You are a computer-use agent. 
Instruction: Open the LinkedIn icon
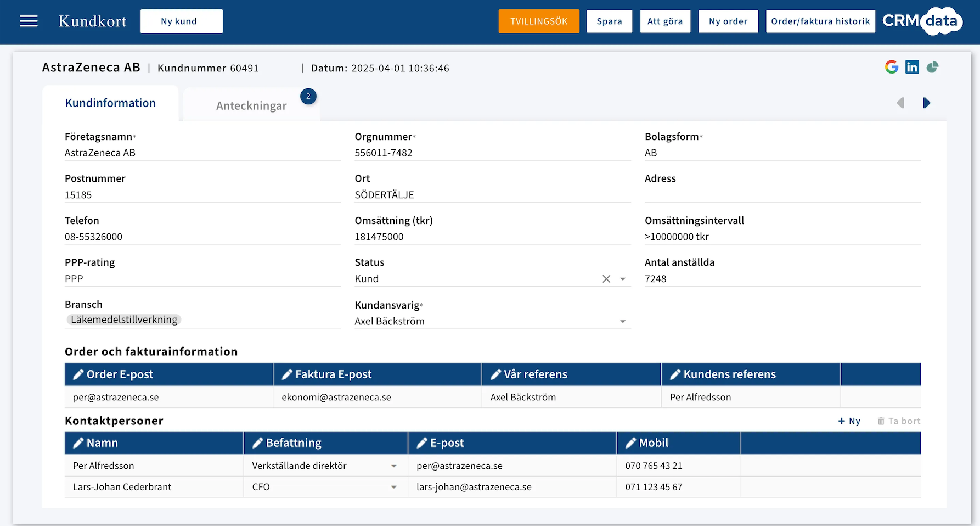(x=912, y=67)
